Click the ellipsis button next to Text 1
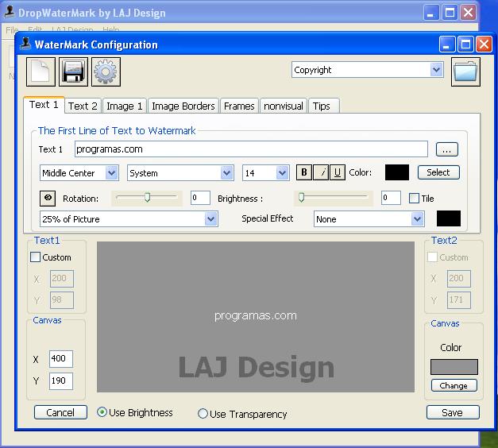498x448 pixels. [x=447, y=149]
